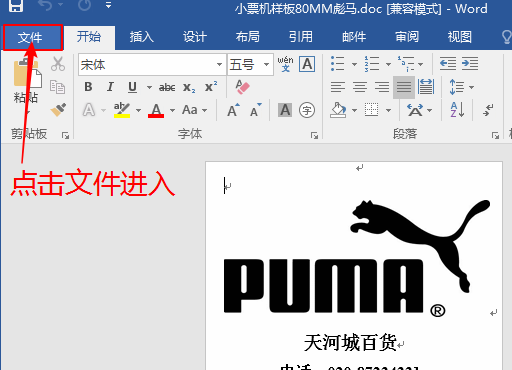Click the Cut scissors icon

coord(58,64)
